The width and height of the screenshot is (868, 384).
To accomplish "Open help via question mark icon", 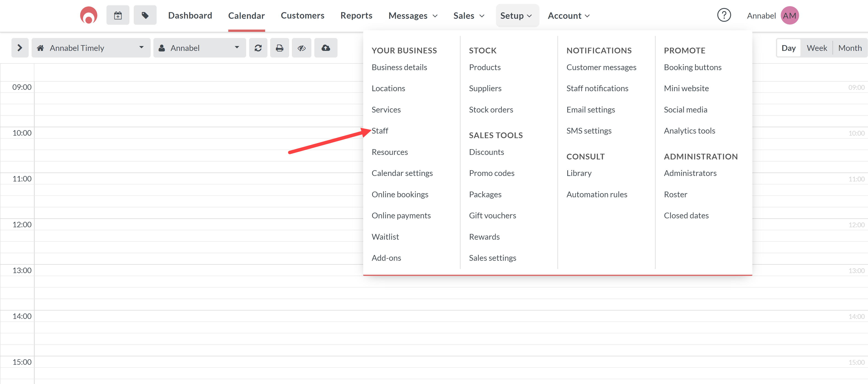I will click(724, 15).
